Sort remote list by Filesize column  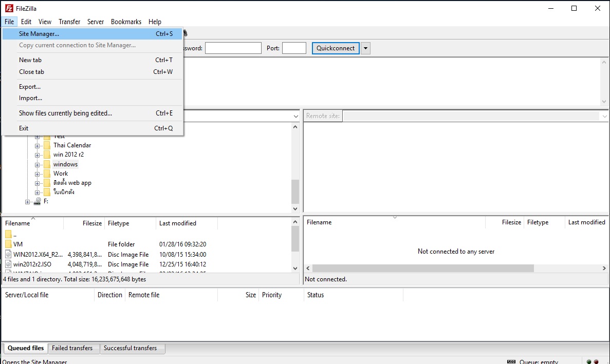[x=505, y=222]
